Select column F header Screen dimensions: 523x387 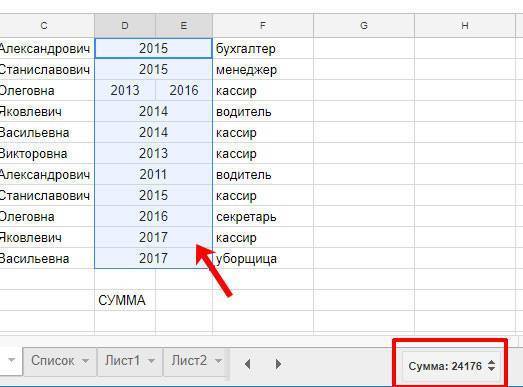(x=263, y=26)
